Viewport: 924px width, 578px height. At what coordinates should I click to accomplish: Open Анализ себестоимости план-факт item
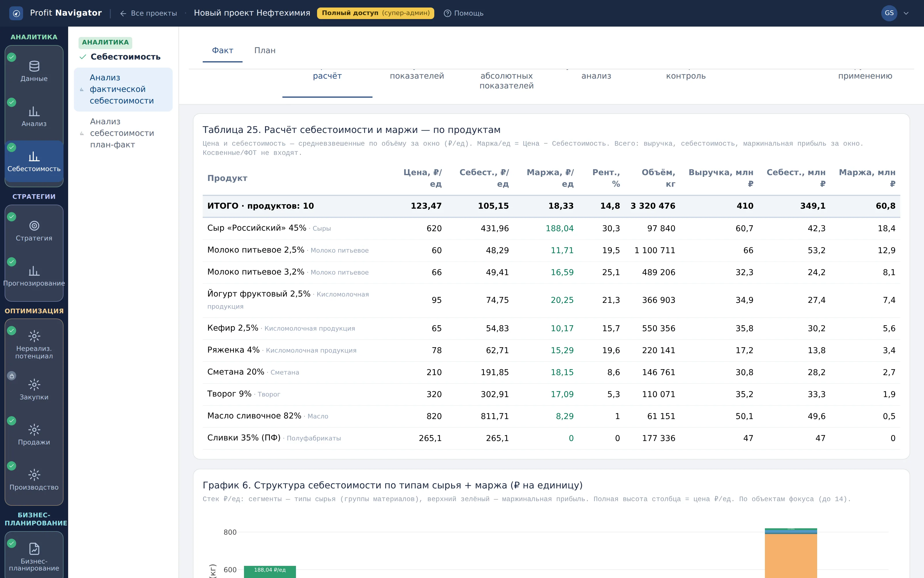click(123, 133)
